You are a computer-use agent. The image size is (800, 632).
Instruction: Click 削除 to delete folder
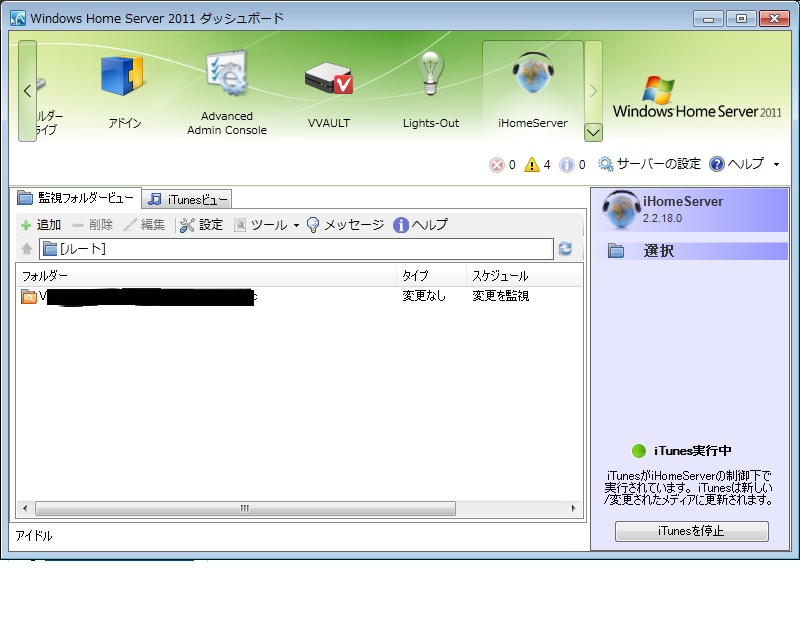92,224
